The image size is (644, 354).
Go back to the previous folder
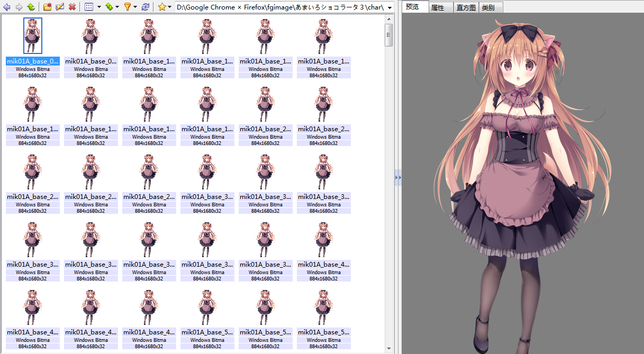pos(7,7)
